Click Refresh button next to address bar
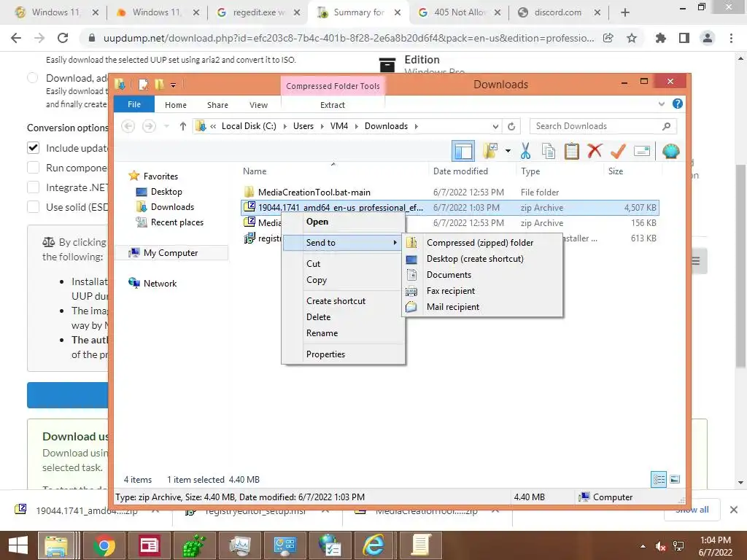Viewport: 747px width, 560px height. (511, 126)
